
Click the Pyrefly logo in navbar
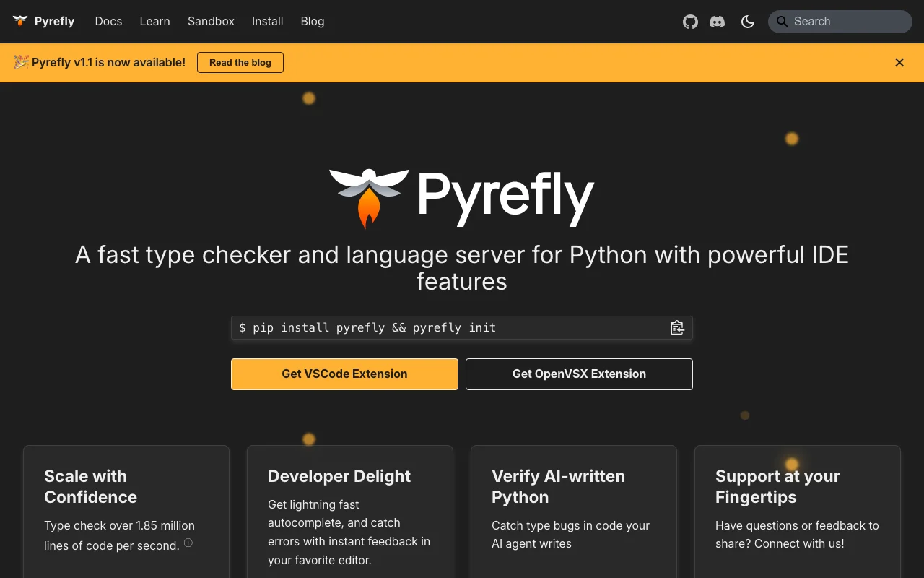pos(20,21)
